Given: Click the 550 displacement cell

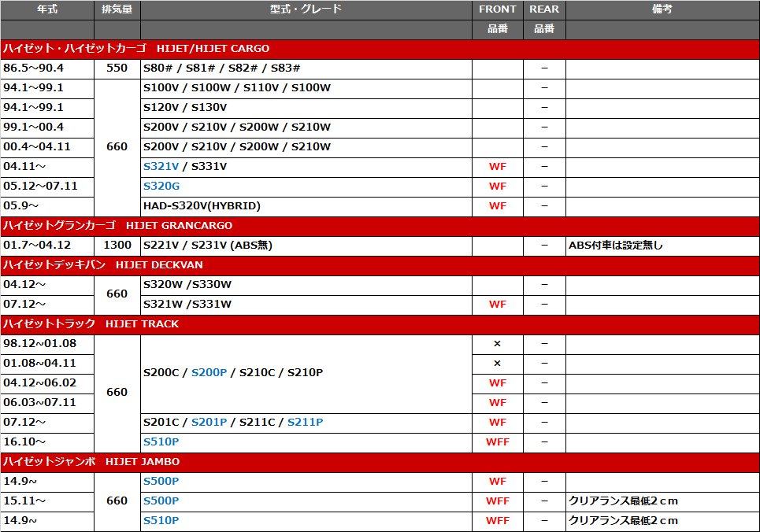Looking at the screenshot, I should coord(117,68).
